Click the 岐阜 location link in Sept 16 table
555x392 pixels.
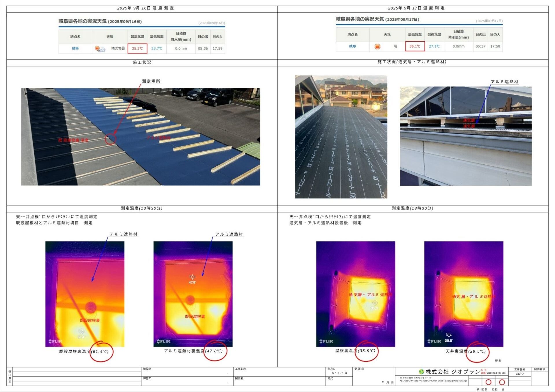75,49
